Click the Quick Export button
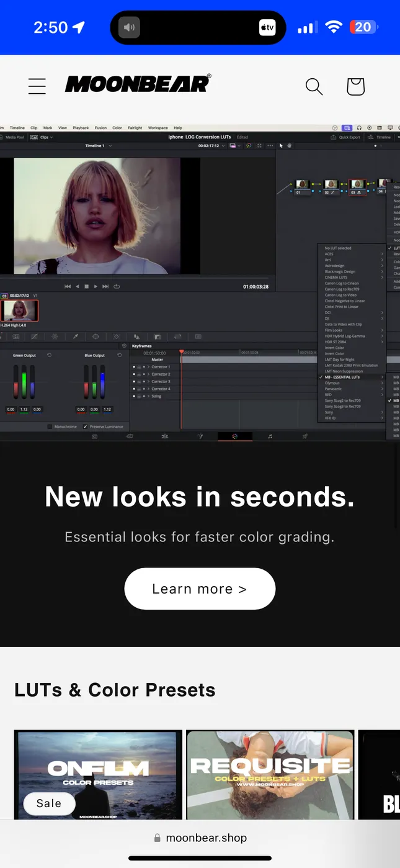 pyautogui.click(x=345, y=137)
